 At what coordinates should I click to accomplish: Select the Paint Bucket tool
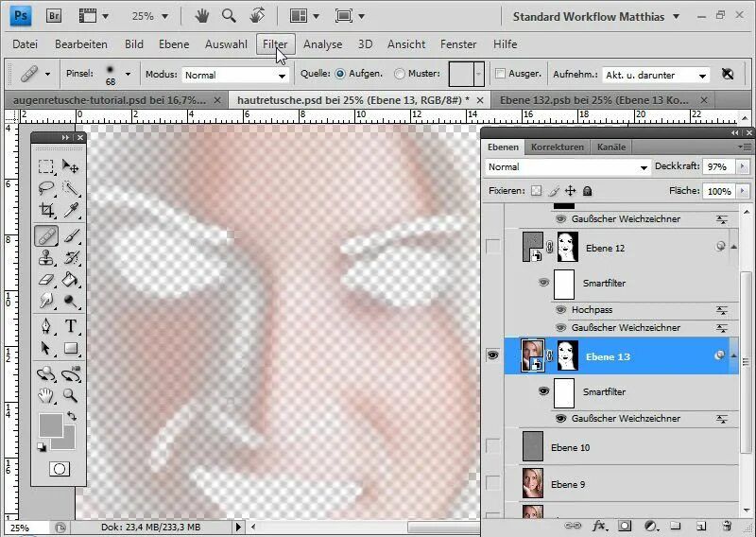point(70,280)
